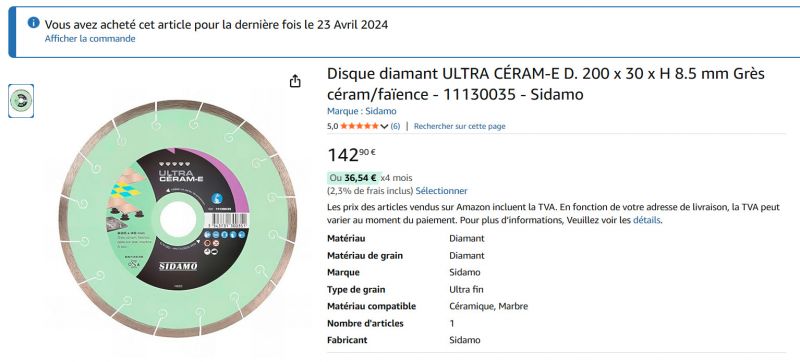Click Rechercher sur cette page link
Image resolution: width=800 pixels, height=362 pixels.
(459, 126)
